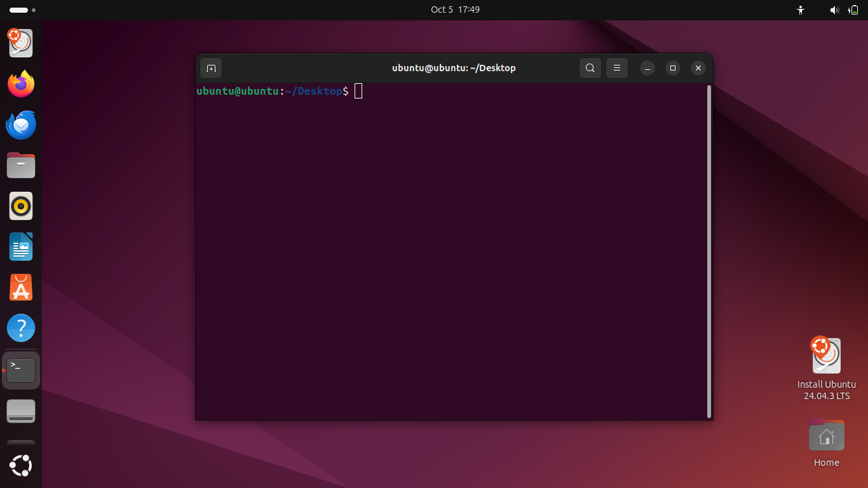Viewport: 868px width, 488px height.
Task: Open a new terminal tab
Action: (211, 68)
